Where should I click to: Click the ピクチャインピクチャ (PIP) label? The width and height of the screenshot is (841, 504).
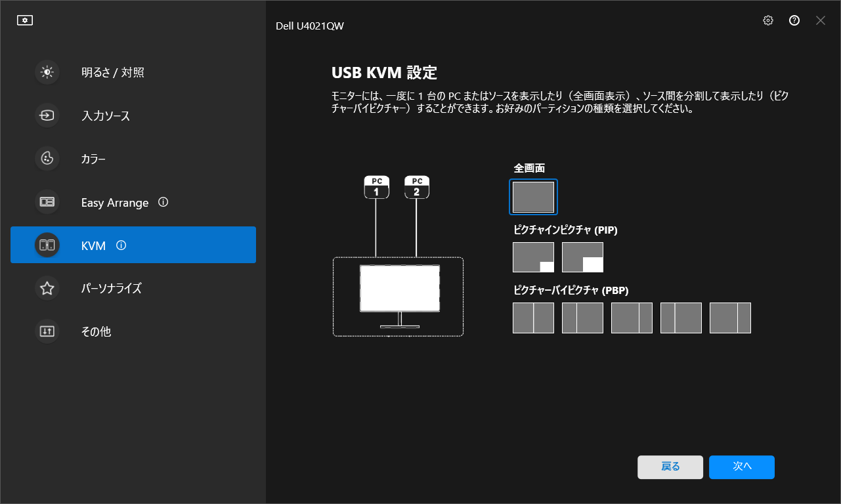(x=565, y=230)
